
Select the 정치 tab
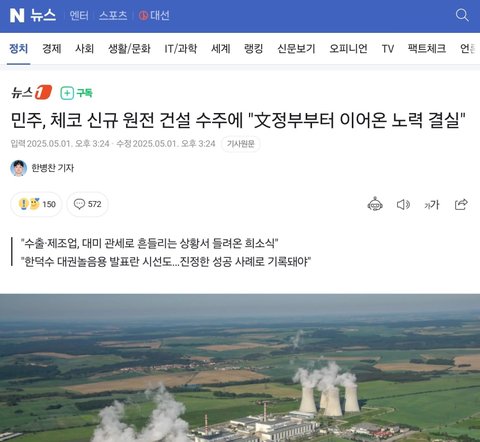(19, 49)
